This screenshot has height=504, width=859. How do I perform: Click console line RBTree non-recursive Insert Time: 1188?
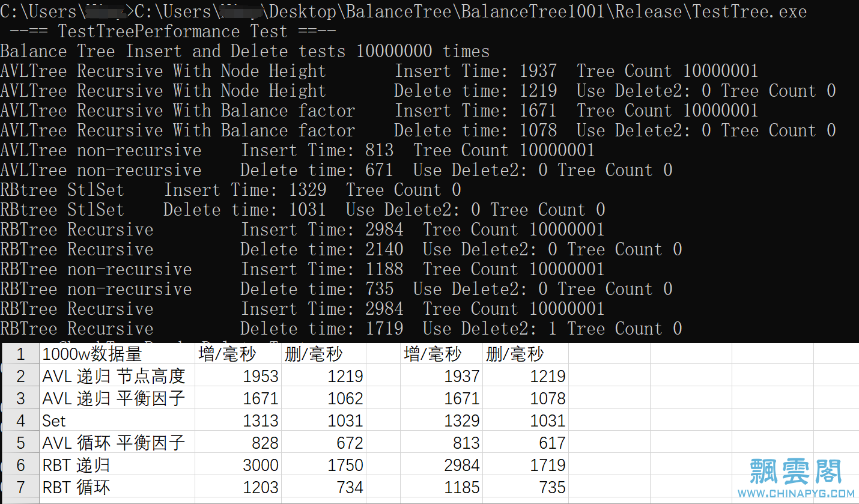[303, 269]
